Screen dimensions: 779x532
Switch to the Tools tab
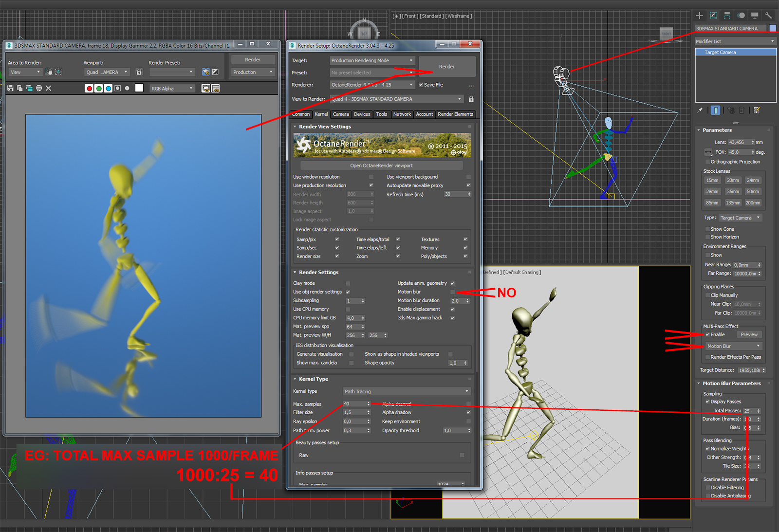pyautogui.click(x=382, y=114)
